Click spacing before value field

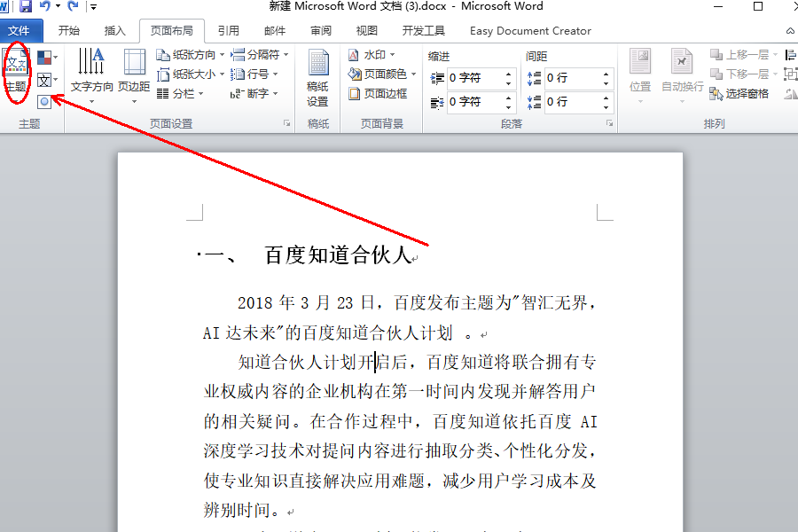click(573, 78)
